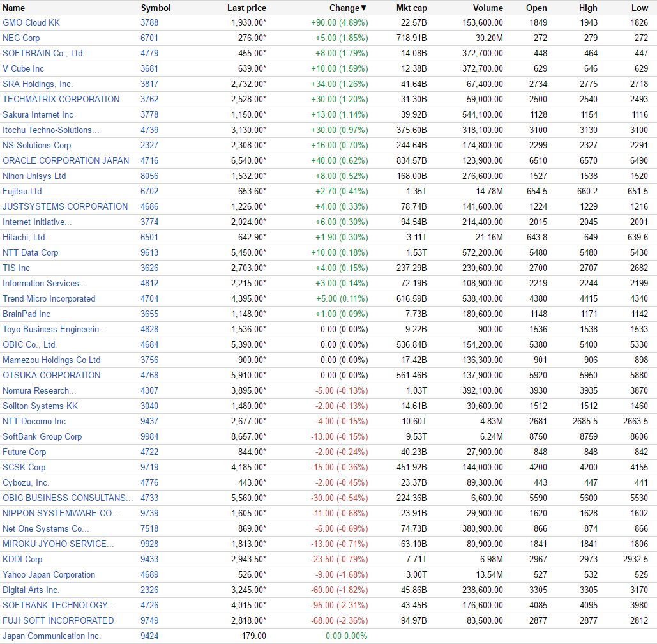Open Toyo Business Engineering link
Image resolution: width=657 pixels, height=644 pixels.
point(54,330)
